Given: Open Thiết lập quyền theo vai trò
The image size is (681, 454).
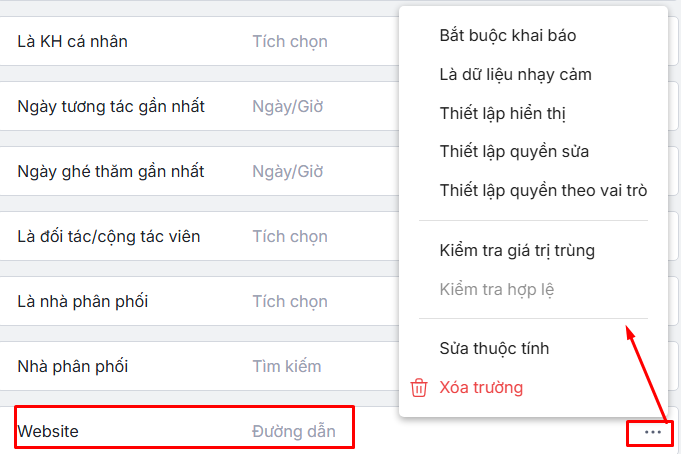Looking at the screenshot, I should [x=543, y=191].
